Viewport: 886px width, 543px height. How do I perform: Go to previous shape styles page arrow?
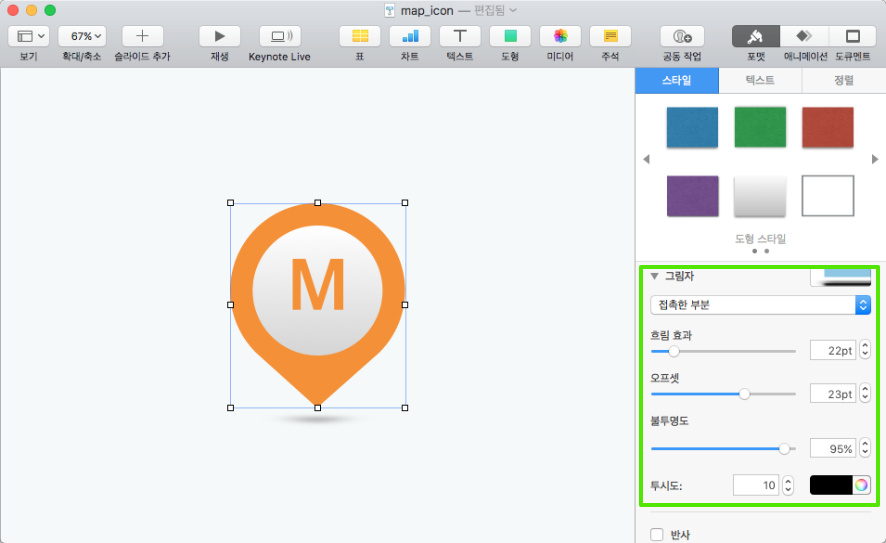(646, 159)
